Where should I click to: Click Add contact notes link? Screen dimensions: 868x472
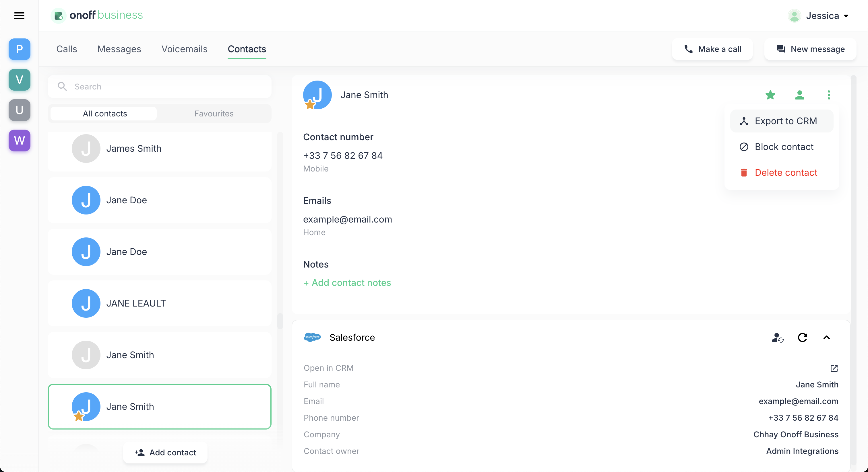pos(347,283)
